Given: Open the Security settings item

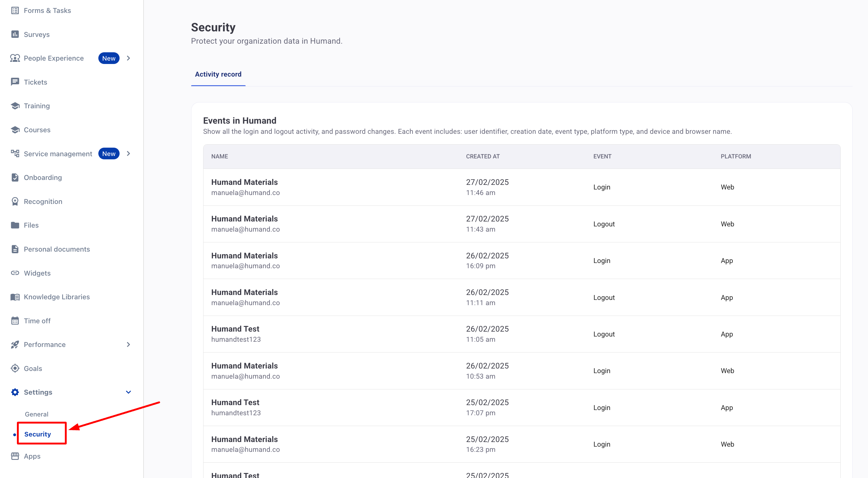Looking at the screenshot, I should (x=37, y=434).
